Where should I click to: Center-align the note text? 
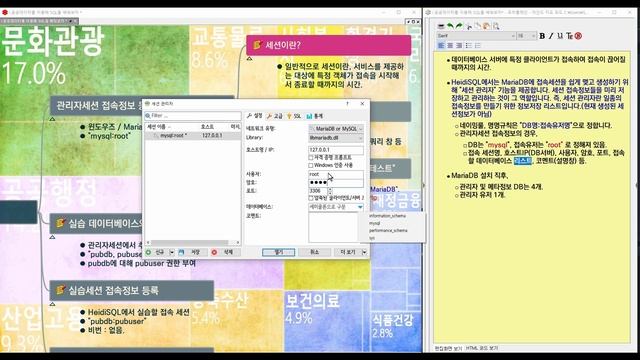coord(450,46)
